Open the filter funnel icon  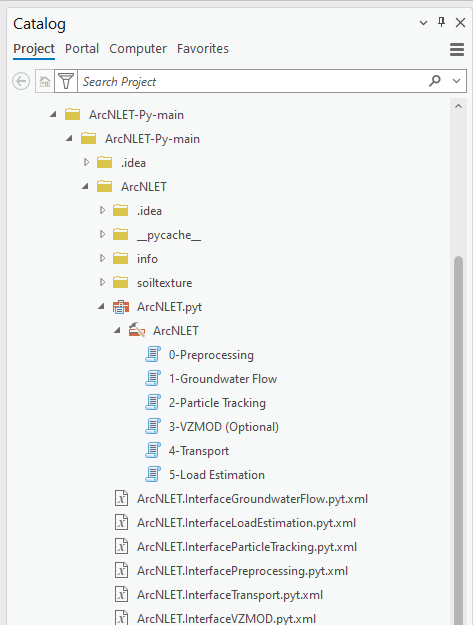(x=66, y=81)
